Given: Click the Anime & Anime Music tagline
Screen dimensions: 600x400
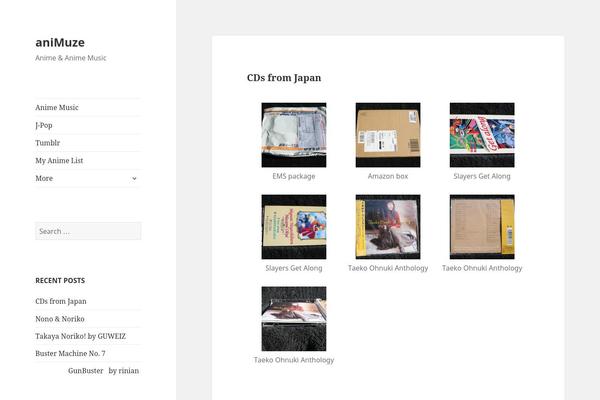Looking at the screenshot, I should point(71,58).
